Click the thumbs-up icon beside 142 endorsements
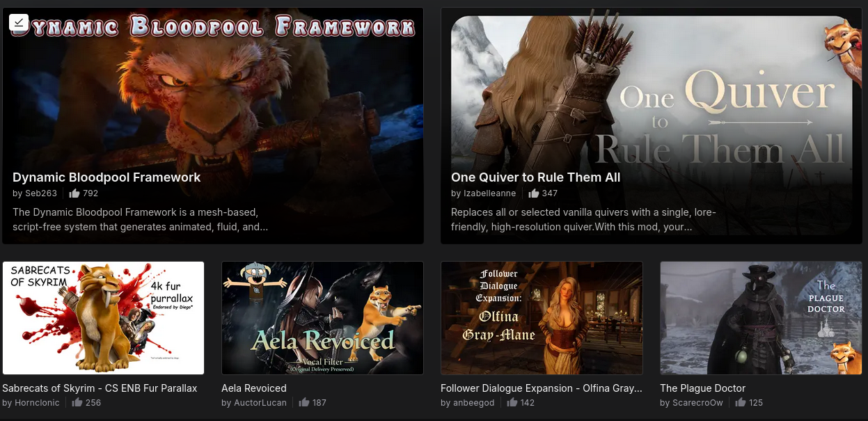This screenshot has width=868, height=421. pos(512,402)
